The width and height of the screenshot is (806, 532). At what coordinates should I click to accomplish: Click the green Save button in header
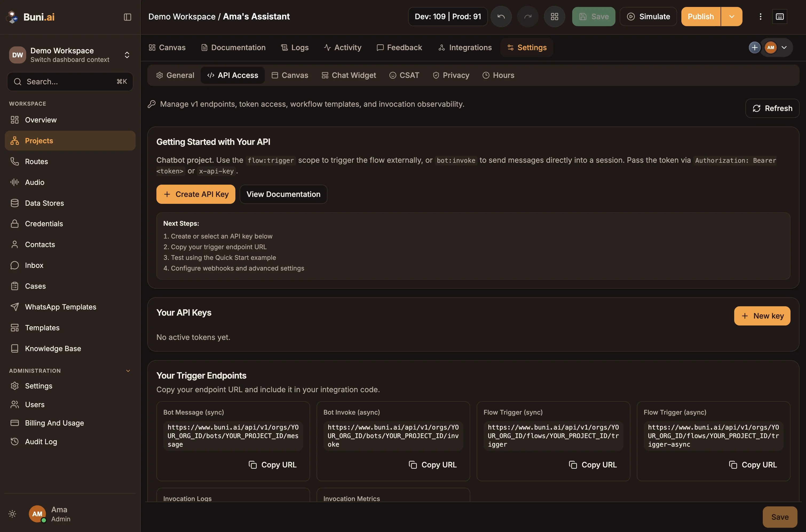coord(594,17)
